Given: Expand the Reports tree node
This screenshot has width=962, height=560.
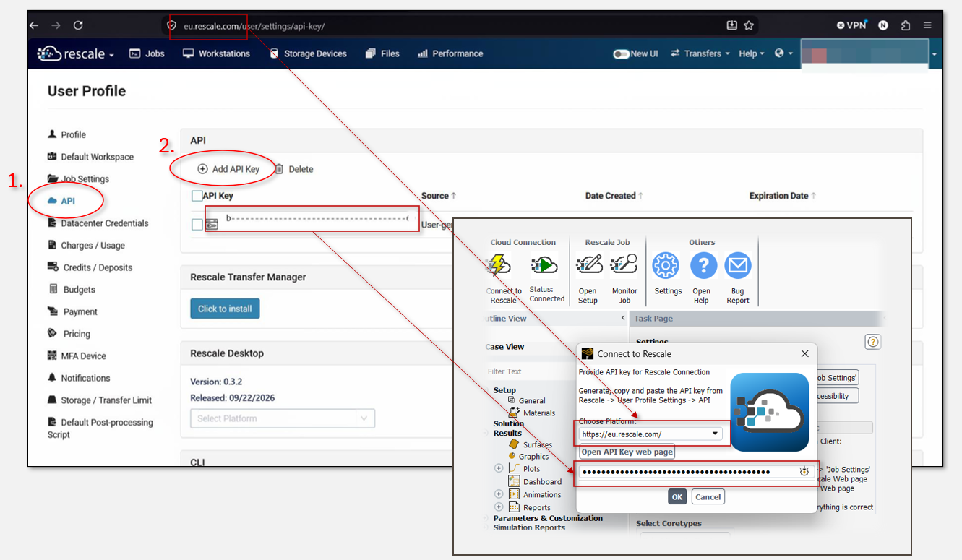Looking at the screenshot, I should (499, 507).
